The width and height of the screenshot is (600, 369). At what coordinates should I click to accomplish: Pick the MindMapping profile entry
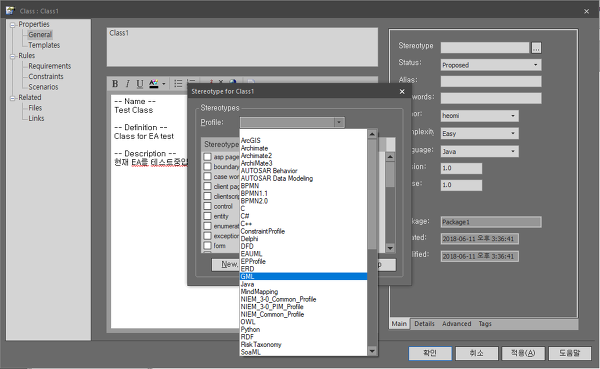pyautogui.click(x=303, y=292)
